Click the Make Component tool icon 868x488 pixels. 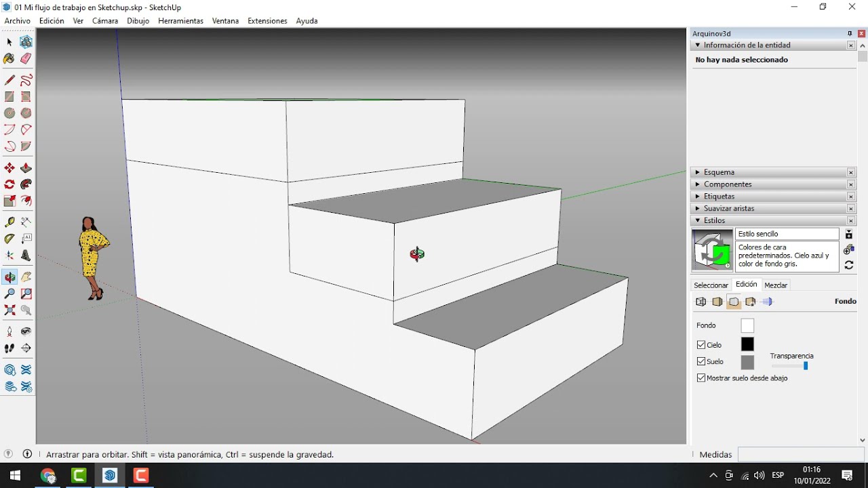point(26,42)
